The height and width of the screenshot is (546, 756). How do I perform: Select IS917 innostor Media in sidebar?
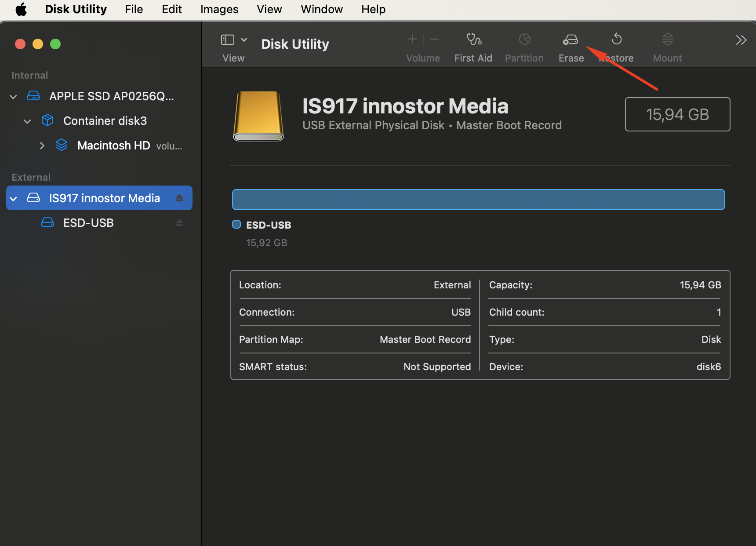click(x=99, y=198)
